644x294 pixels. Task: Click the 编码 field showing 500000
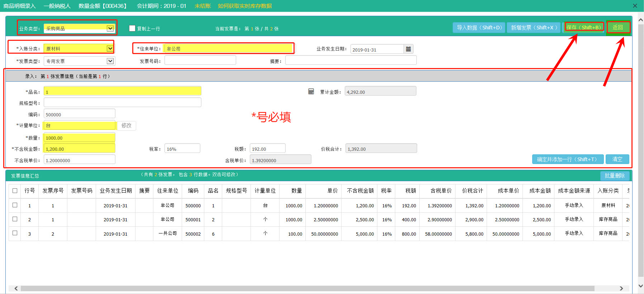point(79,114)
